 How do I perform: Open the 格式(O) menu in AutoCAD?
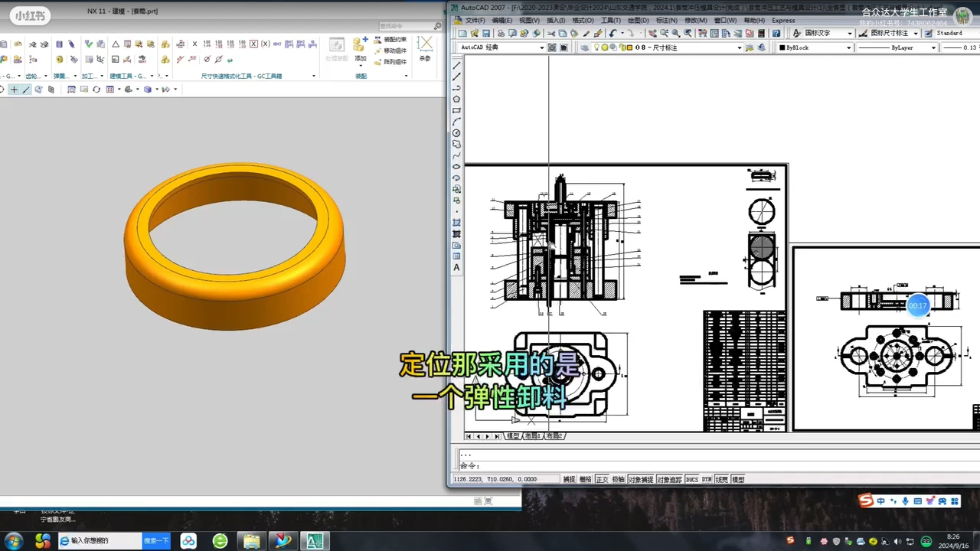click(x=583, y=21)
